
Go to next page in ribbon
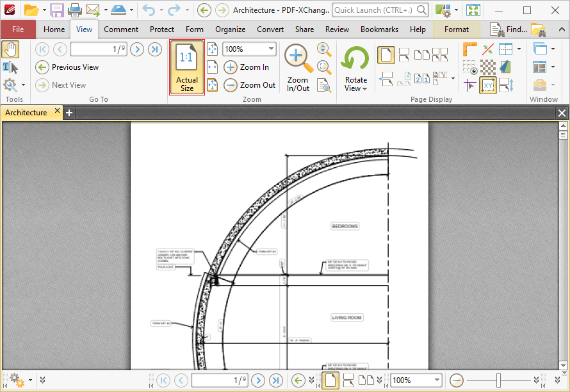pyautogui.click(x=137, y=49)
